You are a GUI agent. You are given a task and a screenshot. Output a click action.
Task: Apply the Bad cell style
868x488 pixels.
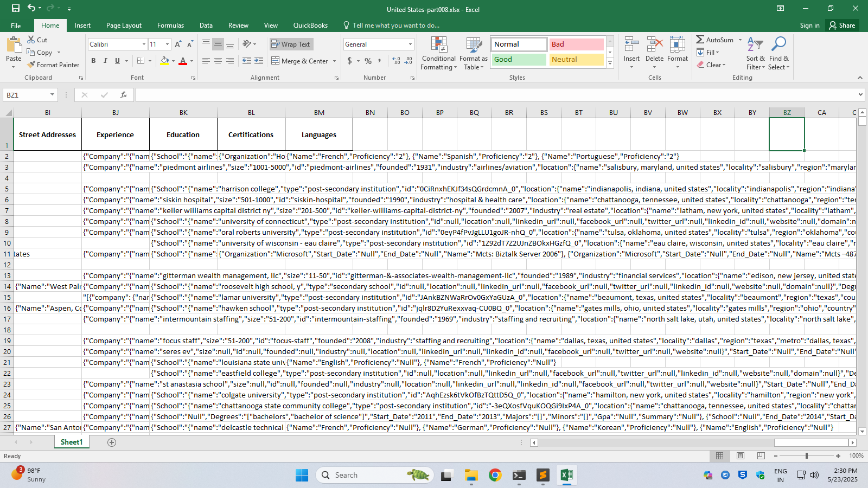point(576,44)
